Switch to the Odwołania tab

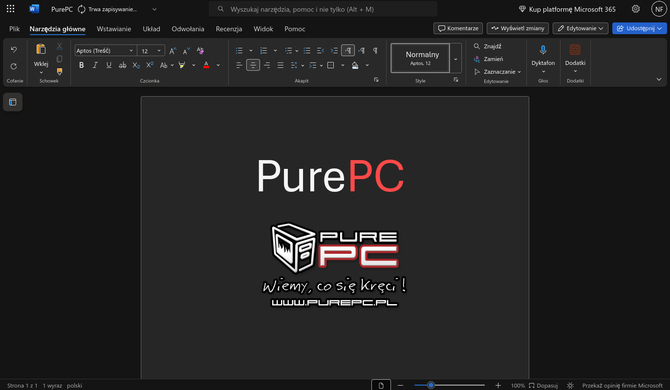coord(188,29)
